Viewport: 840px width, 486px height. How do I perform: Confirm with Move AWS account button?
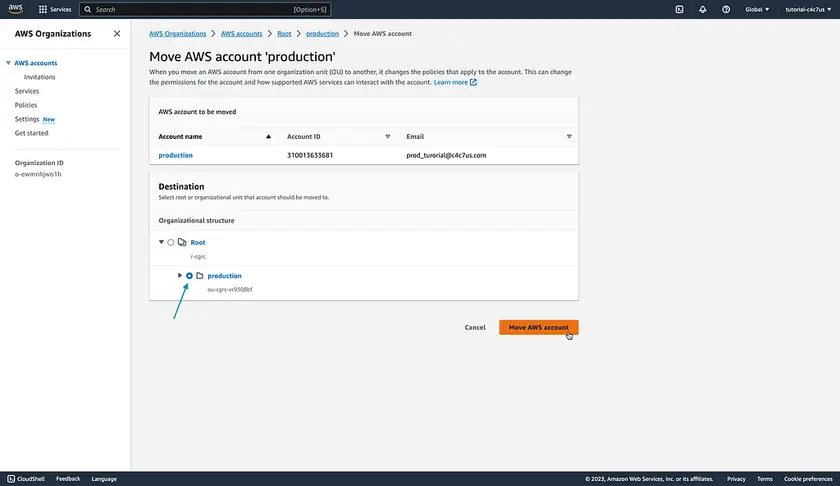538,327
